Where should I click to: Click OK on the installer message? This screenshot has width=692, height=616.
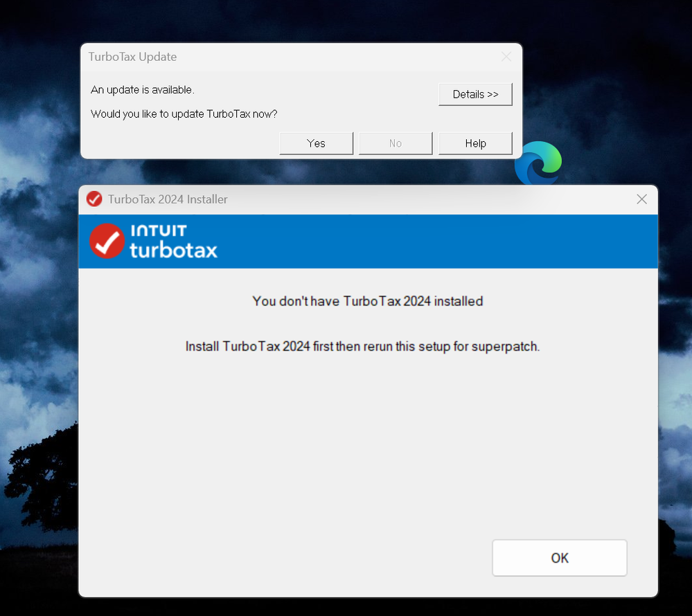click(559, 558)
